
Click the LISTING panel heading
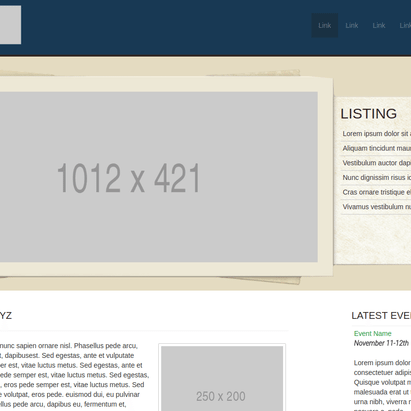point(368,114)
